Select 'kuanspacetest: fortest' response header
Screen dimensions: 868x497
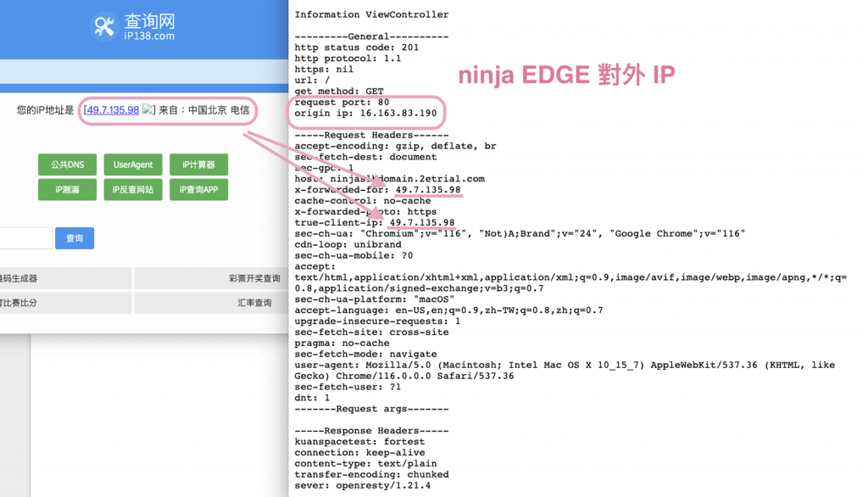pos(359,442)
